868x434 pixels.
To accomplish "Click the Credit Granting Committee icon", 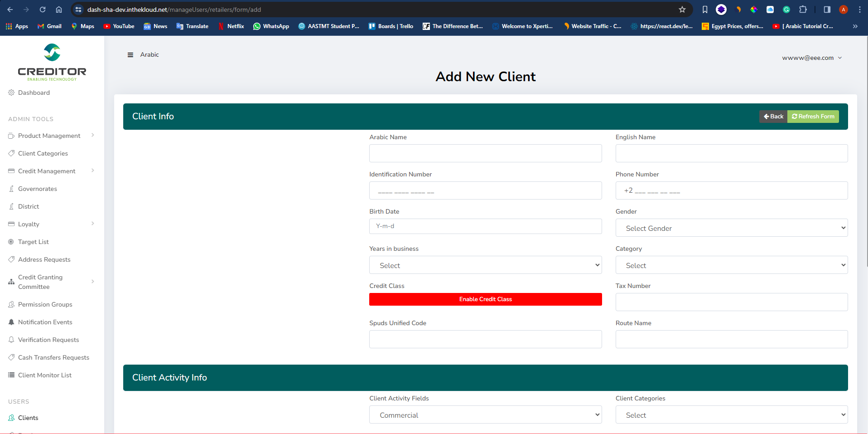I will (11, 282).
